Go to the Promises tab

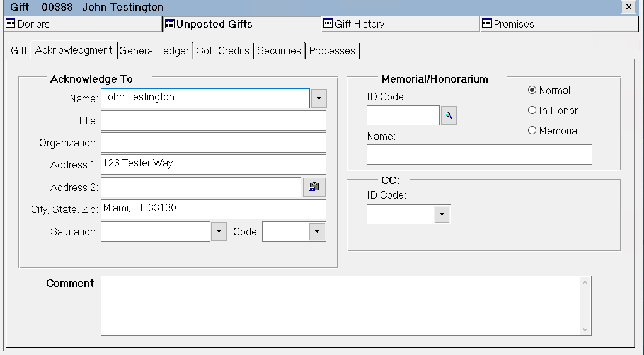pos(559,24)
